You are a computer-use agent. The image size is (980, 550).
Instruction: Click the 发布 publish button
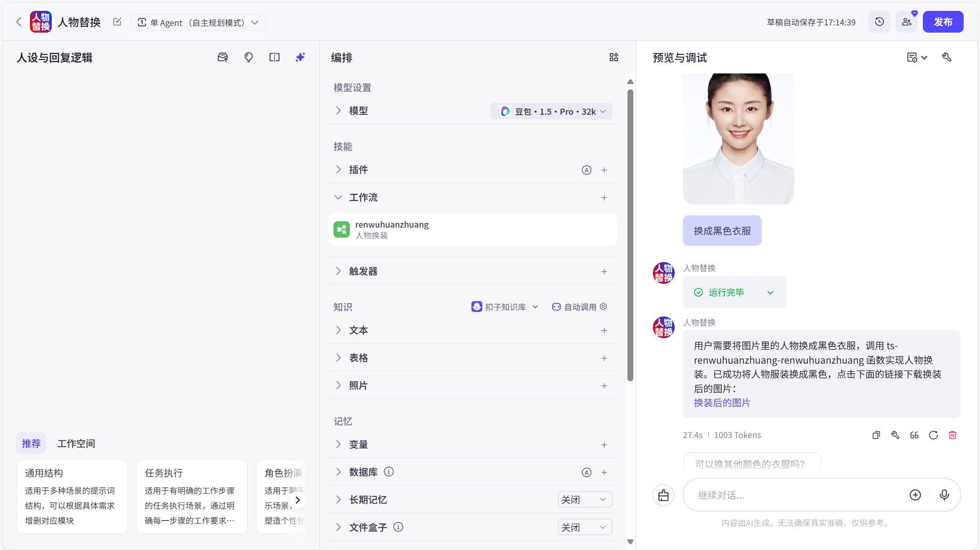(942, 21)
